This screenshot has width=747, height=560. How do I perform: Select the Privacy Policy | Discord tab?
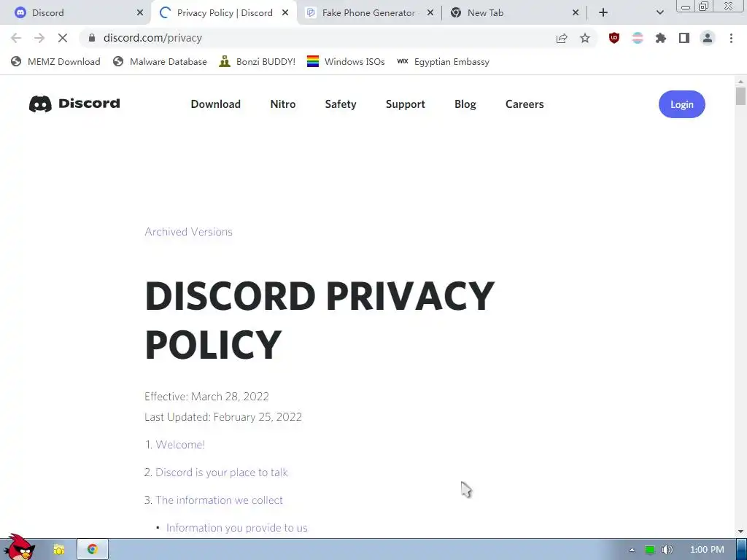[224, 13]
